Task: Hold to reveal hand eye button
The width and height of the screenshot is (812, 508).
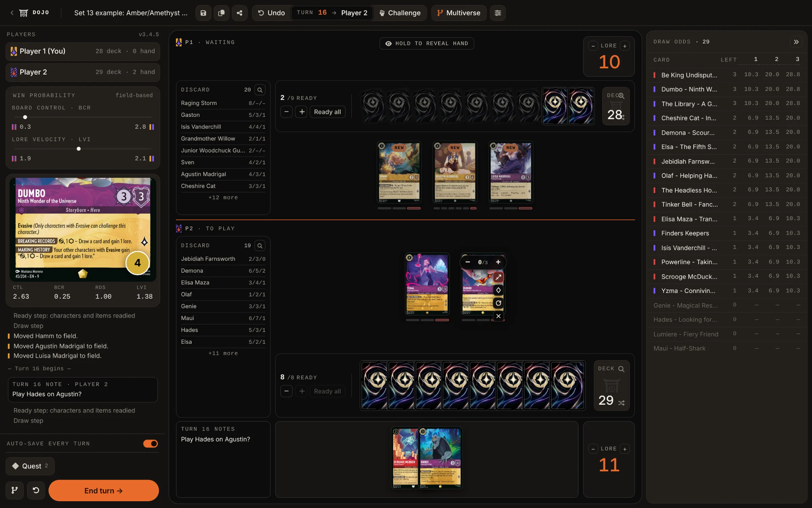Action: (427, 43)
